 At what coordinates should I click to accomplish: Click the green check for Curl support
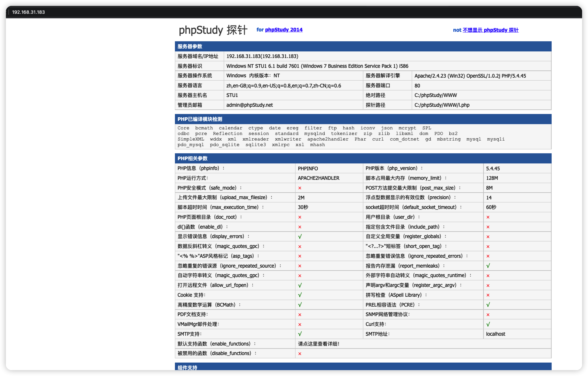coord(488,324)
